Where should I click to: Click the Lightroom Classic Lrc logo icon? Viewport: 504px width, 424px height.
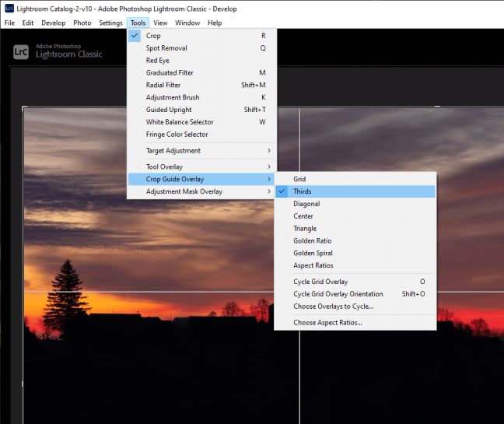21,52
